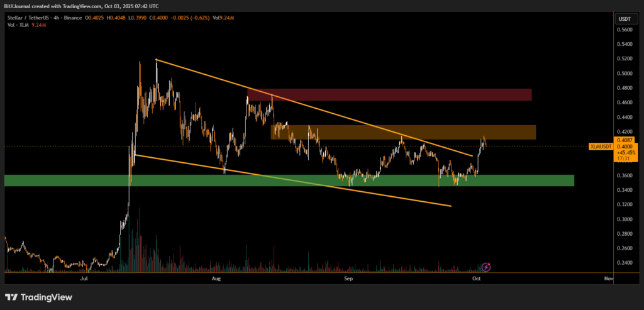Click the purple lightning event icon
644x310 pixels.
(x=486, y=267)
